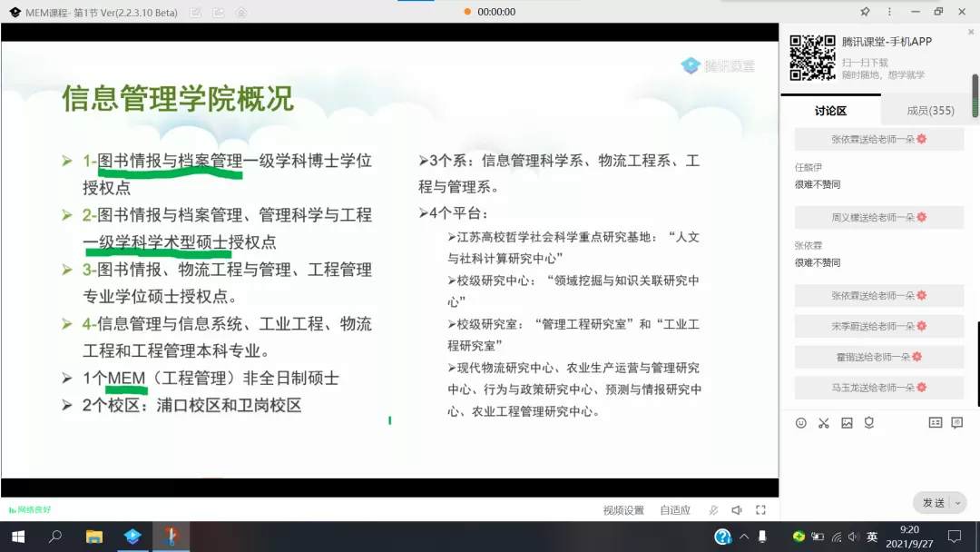The image size is (980, 552).
Task: Open the emoji picker in chat
Action: tap(800, 423)
